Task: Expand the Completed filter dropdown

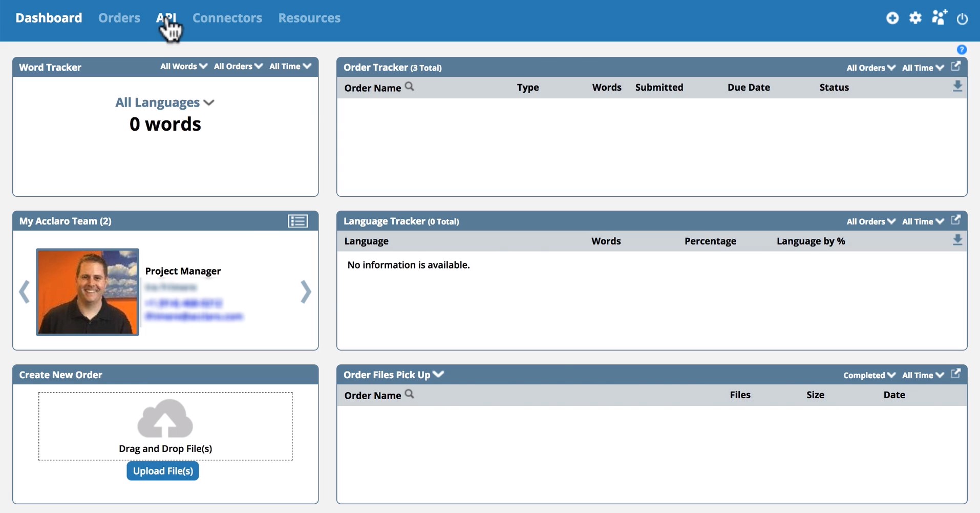Action: click(869, 375)
